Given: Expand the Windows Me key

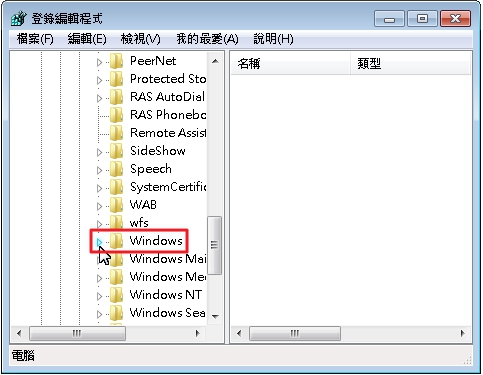Looking at the screenshot, I should 99,278.
